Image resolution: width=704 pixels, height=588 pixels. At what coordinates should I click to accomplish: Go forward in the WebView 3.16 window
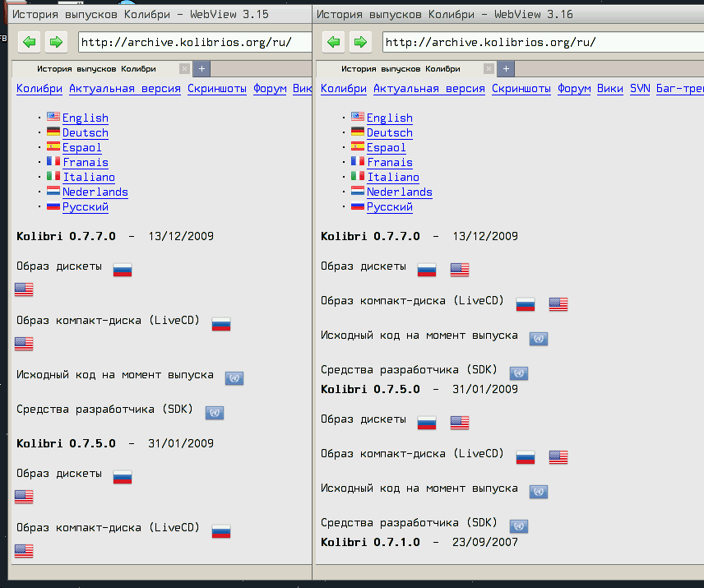click(359, 42)
